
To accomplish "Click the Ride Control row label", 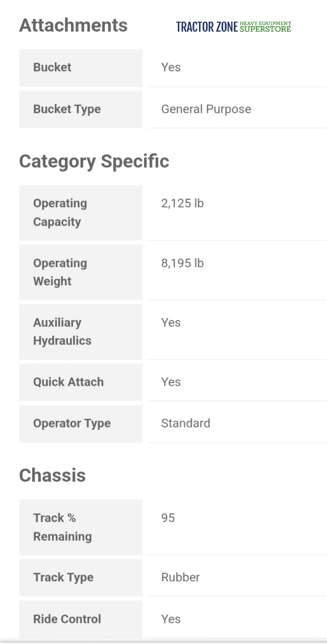I will (x=67, y=619).
